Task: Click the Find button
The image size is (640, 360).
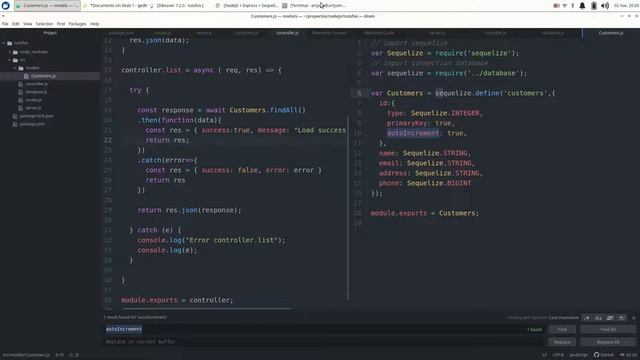Action: coord(562,329)
